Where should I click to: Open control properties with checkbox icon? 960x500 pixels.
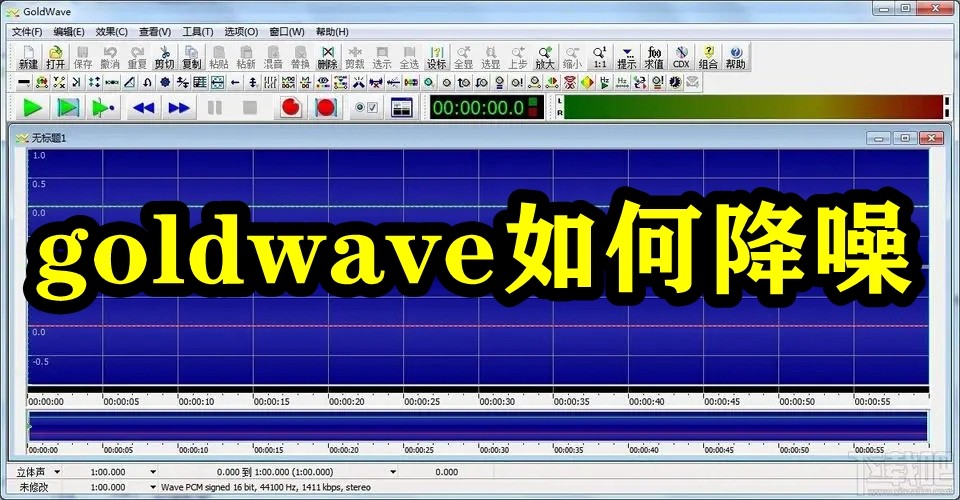click(366, 108)
